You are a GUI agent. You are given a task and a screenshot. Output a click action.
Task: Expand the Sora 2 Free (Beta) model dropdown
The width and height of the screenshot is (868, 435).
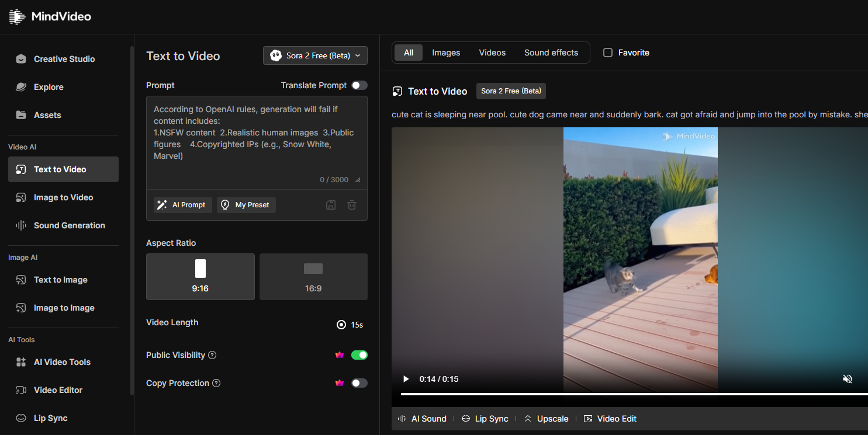coord(315,55)
